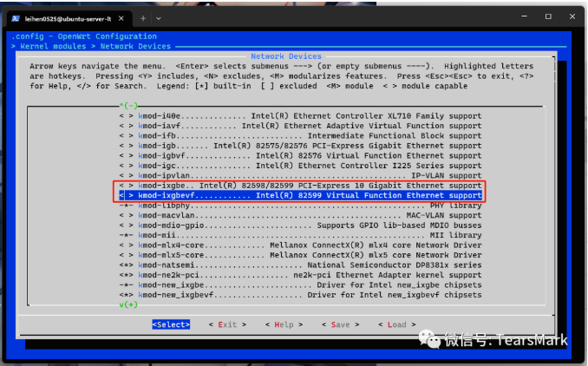Click 'Mellanox ConnectX(R) mlx5 core Network Driver'
This screenshot has height=366, width=588.
[x=376, y=255]
